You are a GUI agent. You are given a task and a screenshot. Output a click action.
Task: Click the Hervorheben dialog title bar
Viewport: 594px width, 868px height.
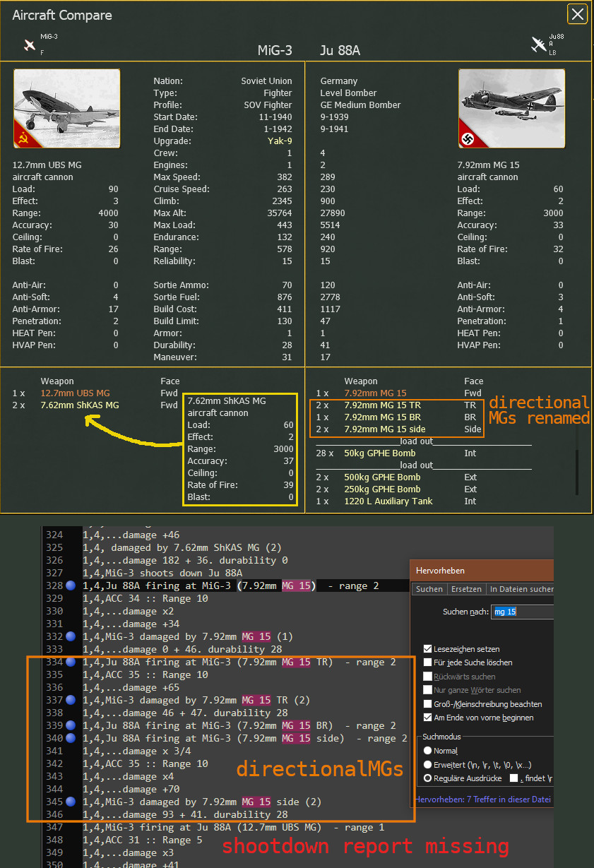point(482,571)
